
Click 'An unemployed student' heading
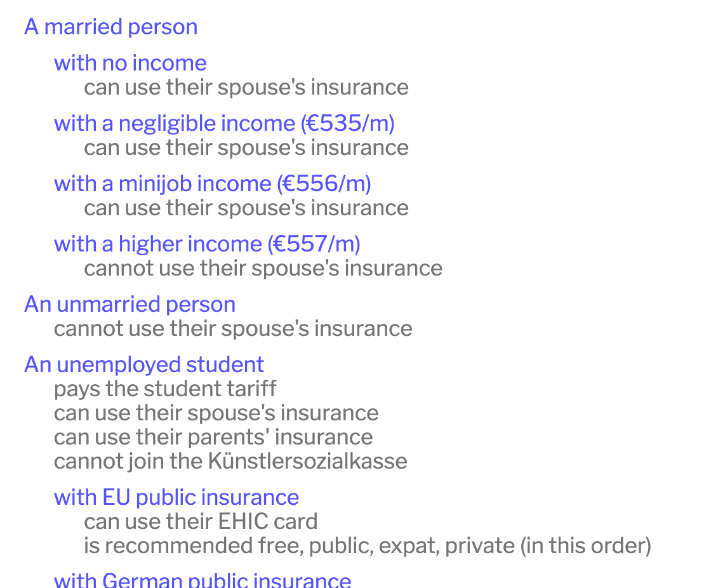pyautogui.click(x=143, y=364)
